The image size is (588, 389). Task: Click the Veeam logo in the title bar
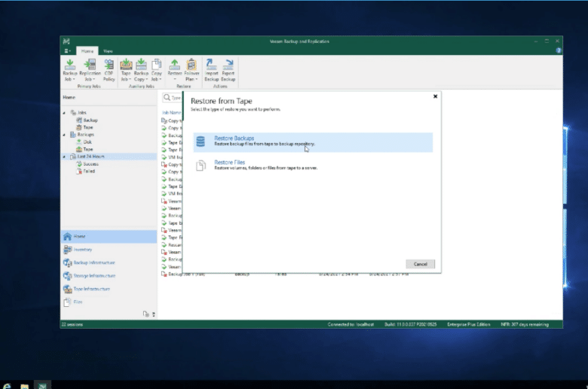click(66, 41)
